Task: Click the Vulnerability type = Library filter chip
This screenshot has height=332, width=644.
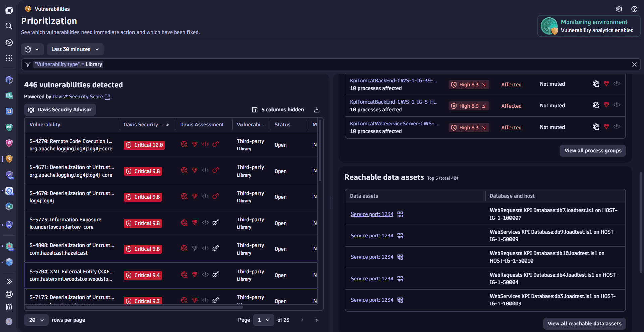Action: [x=68, y=64]
